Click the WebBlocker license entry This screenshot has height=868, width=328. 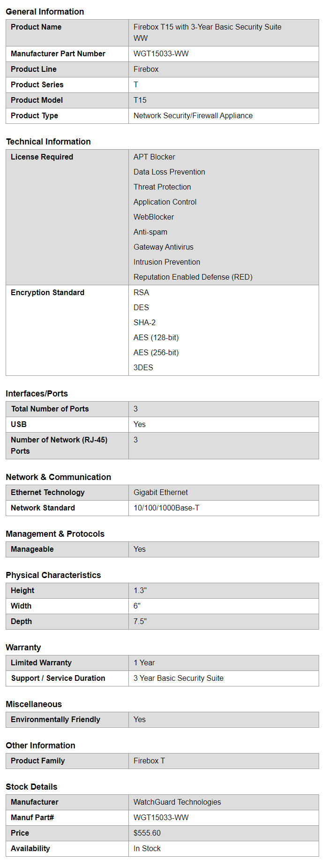coord(154,217)
